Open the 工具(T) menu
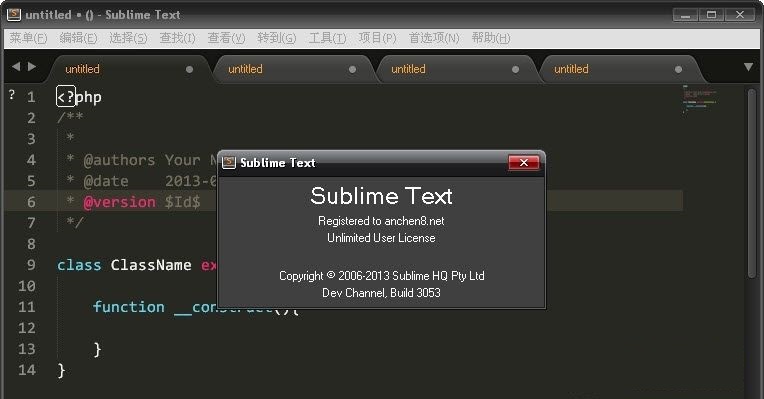764x399 pixels. pos(327,38)
